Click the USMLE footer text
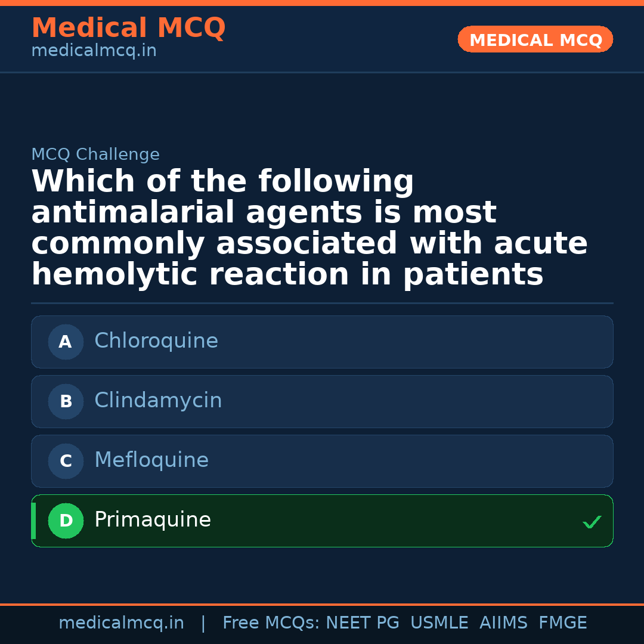 click(439, 623)
